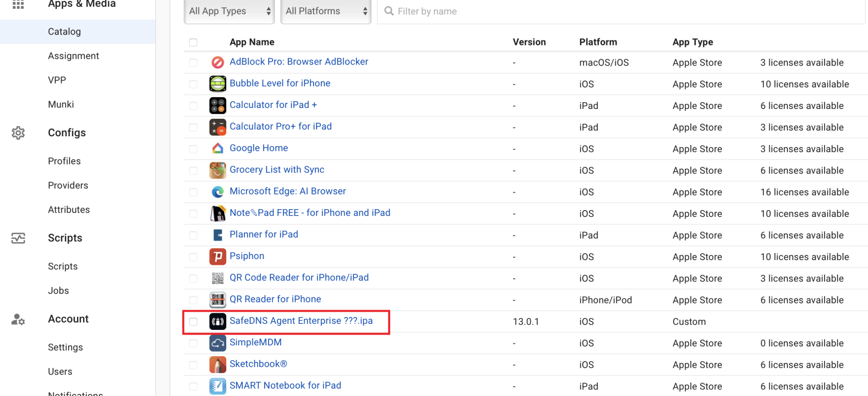Open the AdBlock Pro: Browser AdBlocker link
Viewport: 868px width, 396px height.
tap(299, 62)
